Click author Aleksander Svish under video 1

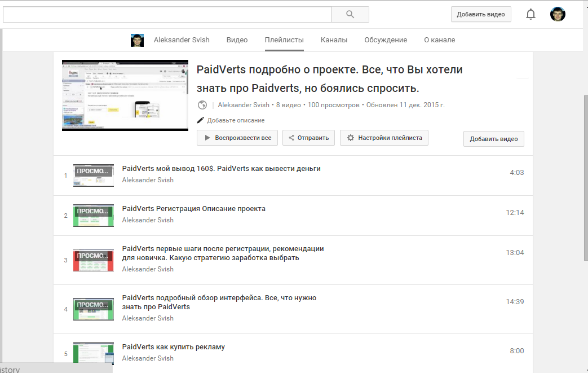pyautogui.click(x=148, y=180)
